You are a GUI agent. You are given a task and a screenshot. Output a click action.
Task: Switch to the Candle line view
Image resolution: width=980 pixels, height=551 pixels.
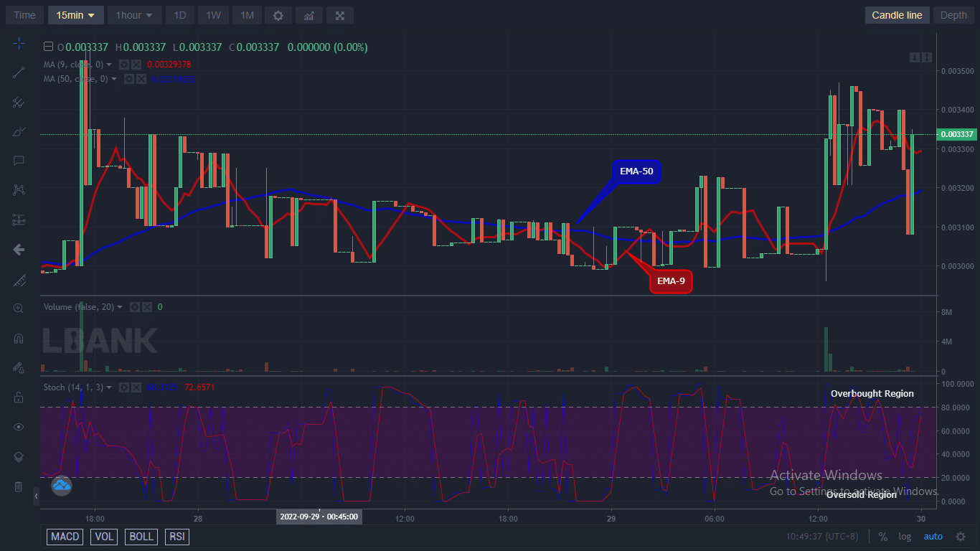click(x=897, y=15)
